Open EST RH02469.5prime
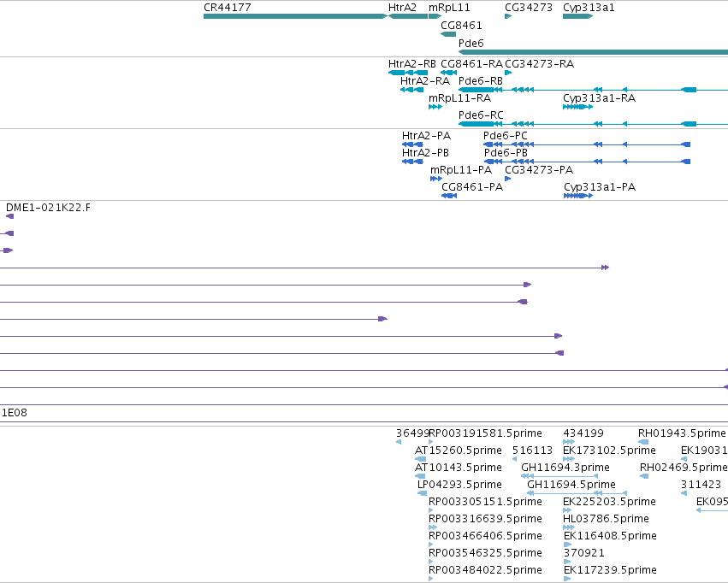Viewport: 728px width, 583px height. [x=684, y=468]
